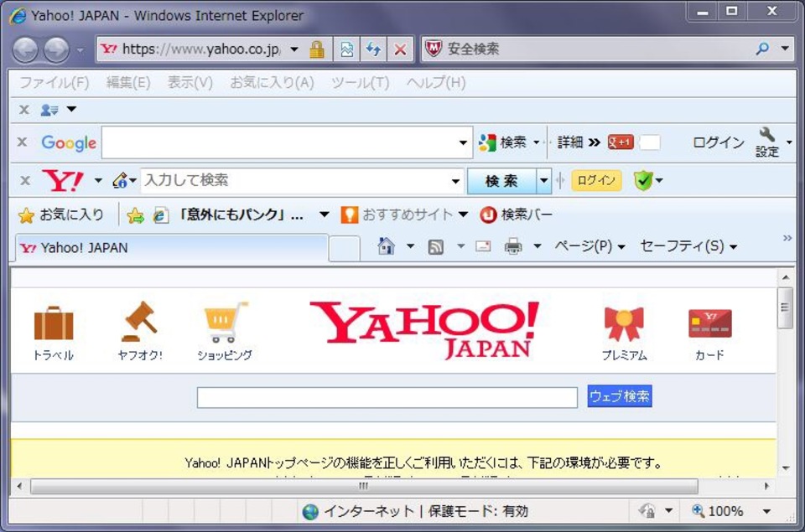Open the ツール(T) menu
The height and width of the screenshot is (532, 805).
point(360,83)
